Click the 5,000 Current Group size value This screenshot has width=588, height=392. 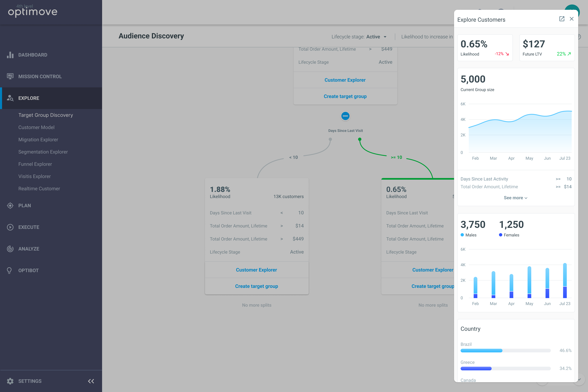pyautogui.click(x=473, y=79)
